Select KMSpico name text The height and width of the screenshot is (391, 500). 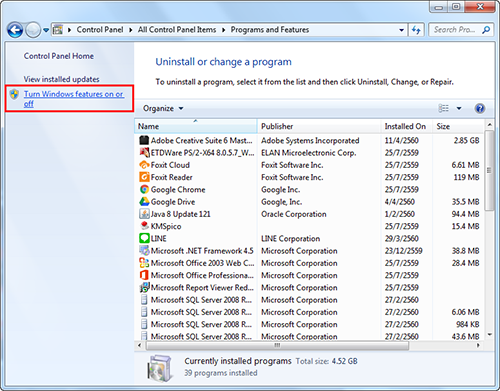point(166,226)
